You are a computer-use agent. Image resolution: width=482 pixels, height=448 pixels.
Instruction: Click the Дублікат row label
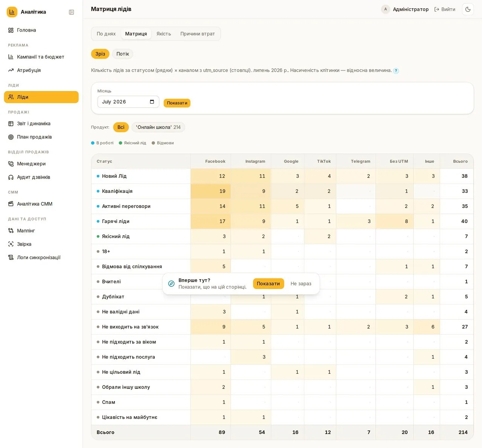click(x=113, y=297)
